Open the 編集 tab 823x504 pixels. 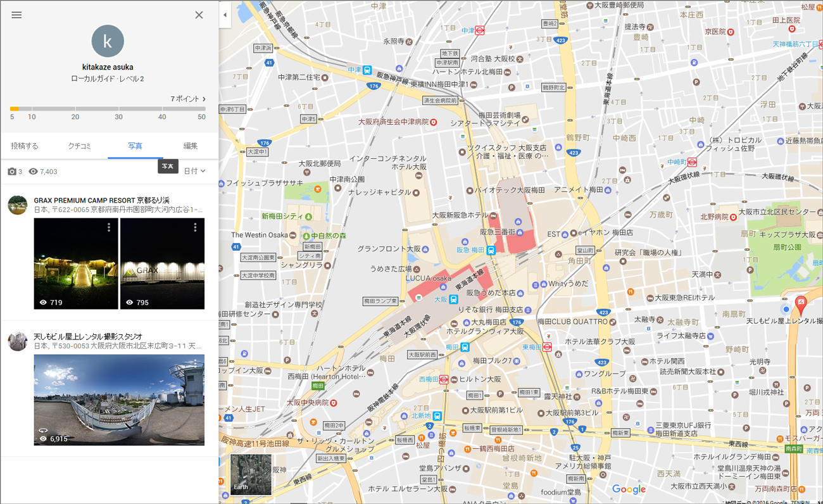191,146
